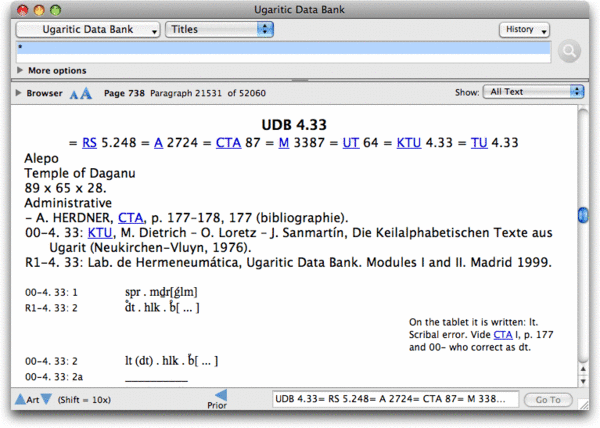Expand the Browser disclosure triangle
Screen dimensions: 600x428
coord(18,93)
